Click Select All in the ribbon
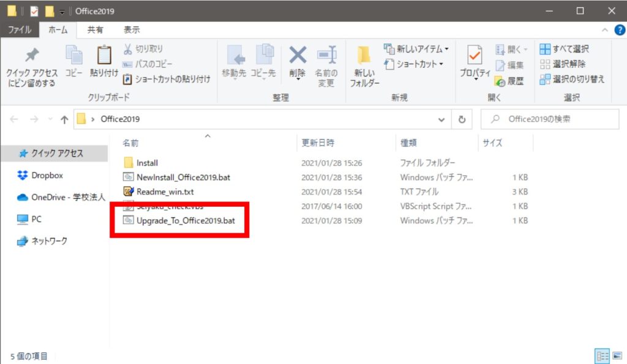 [564, 49]
